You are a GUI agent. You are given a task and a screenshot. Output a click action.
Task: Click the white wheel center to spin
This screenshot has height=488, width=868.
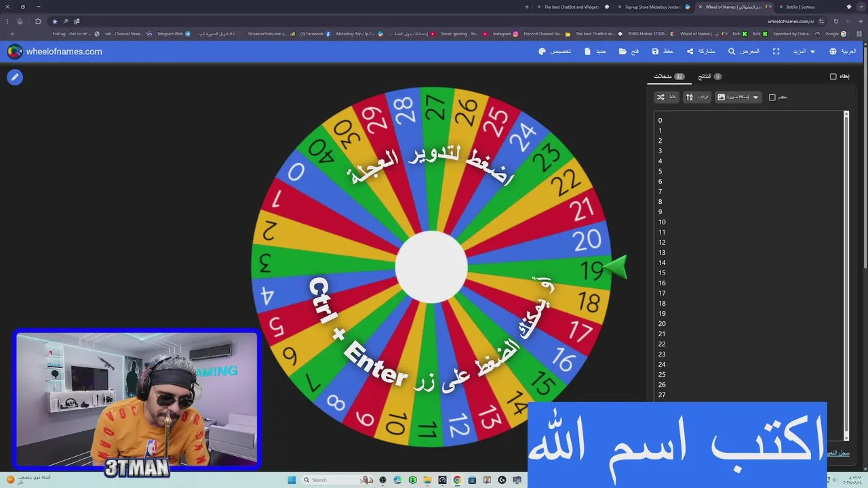pyautogui.click(x=431, y=267)
